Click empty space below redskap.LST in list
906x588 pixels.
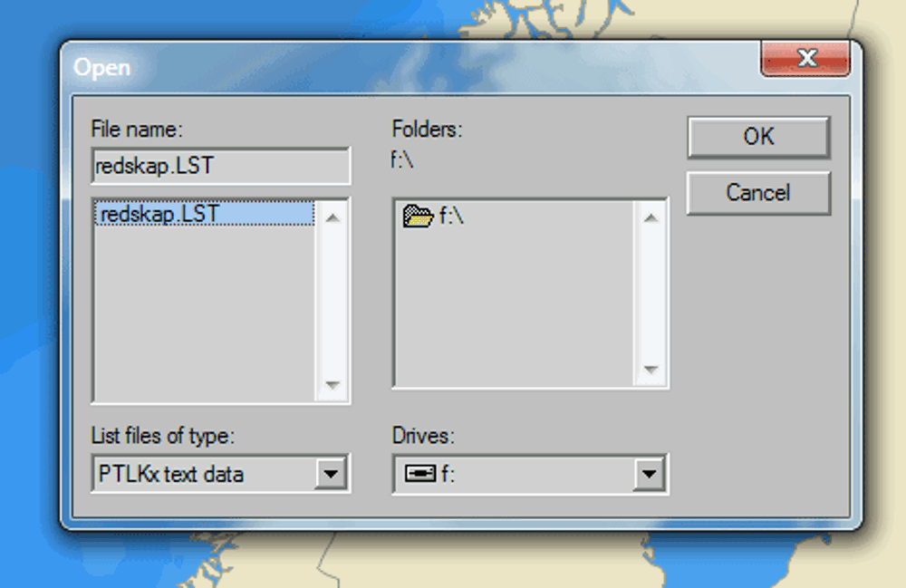(204, 308)
